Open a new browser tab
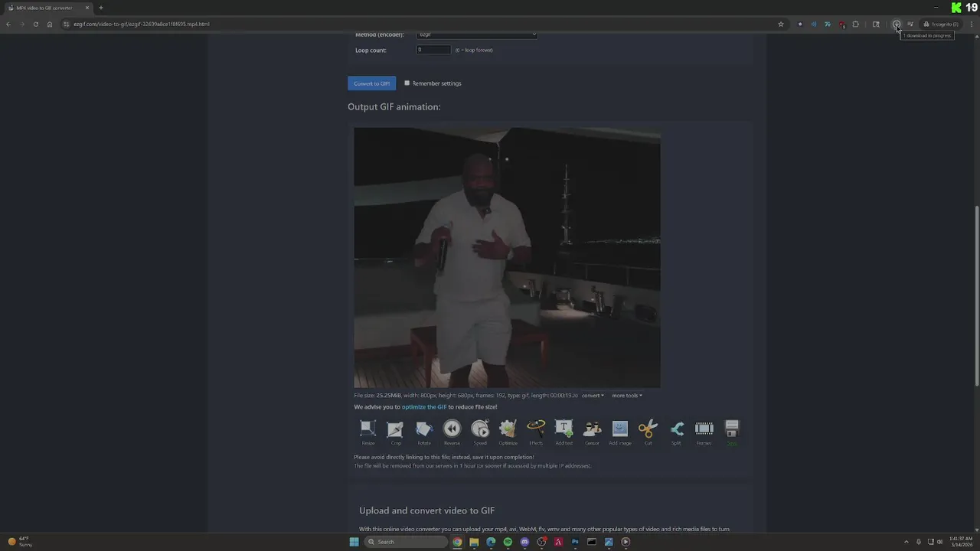Viewport: 980px width, 551px height. pyautogui.click(x=100, y=8)
